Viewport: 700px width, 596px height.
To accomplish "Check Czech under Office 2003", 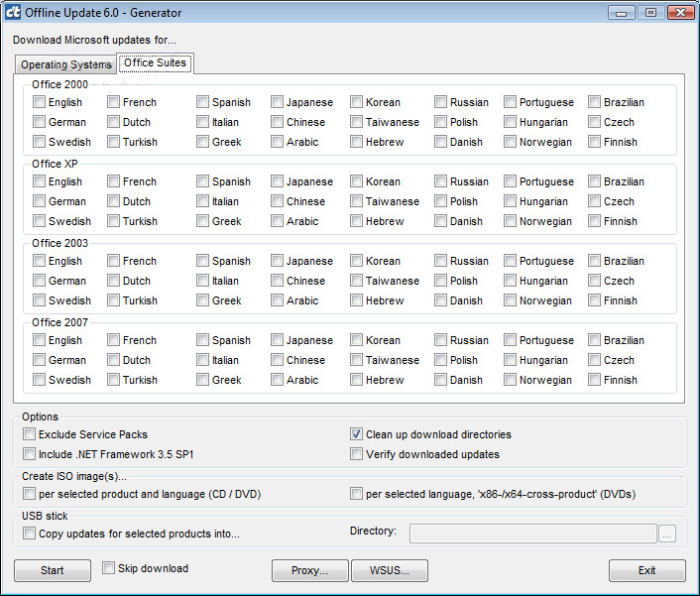I will click(594, 281).
